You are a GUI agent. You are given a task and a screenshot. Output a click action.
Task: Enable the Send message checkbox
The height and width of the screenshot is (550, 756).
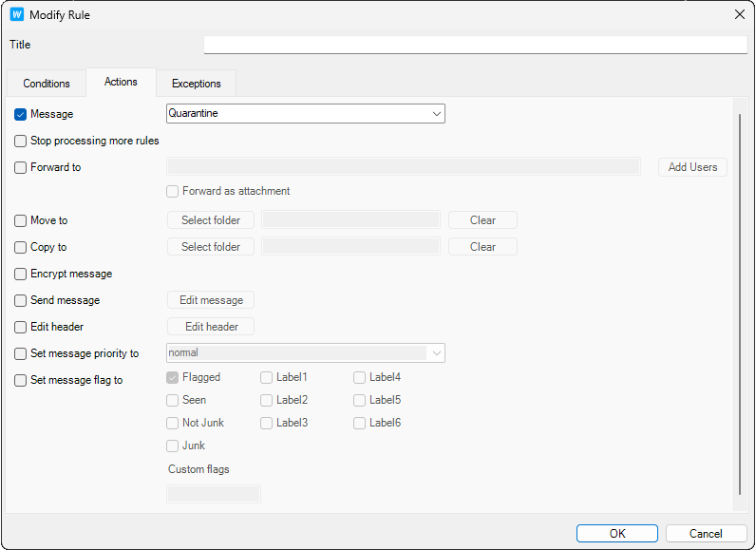pyautogui.click(x=20, y=300)
